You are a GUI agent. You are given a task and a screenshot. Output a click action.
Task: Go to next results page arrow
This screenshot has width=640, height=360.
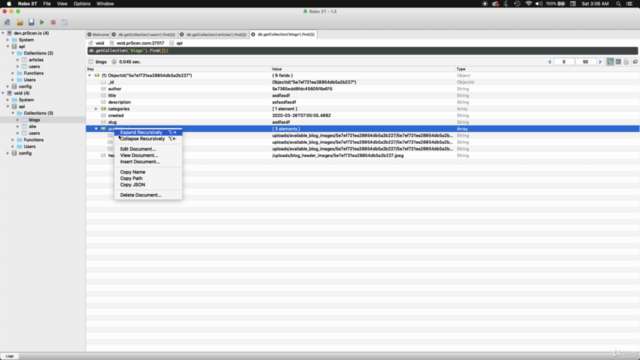[x=600, y=62]
